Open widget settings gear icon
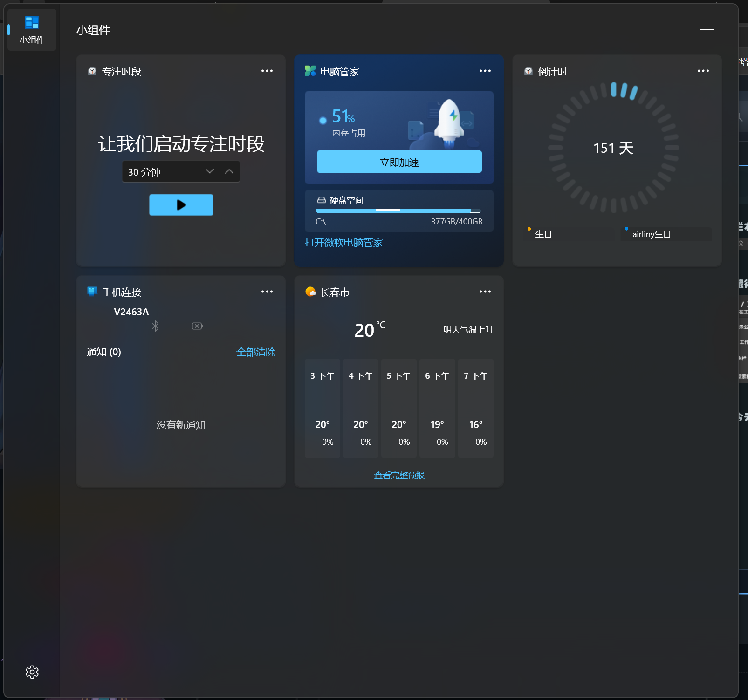 [x=32, y=672]
